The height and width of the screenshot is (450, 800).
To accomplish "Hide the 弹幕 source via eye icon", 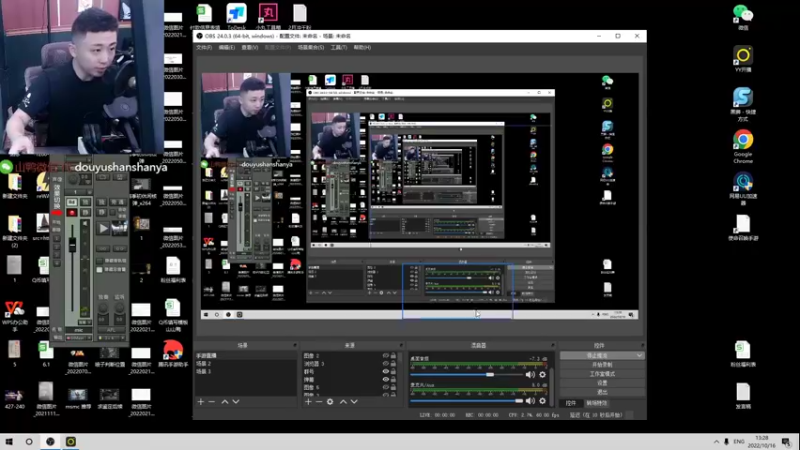I will click(x=386, y=380).
